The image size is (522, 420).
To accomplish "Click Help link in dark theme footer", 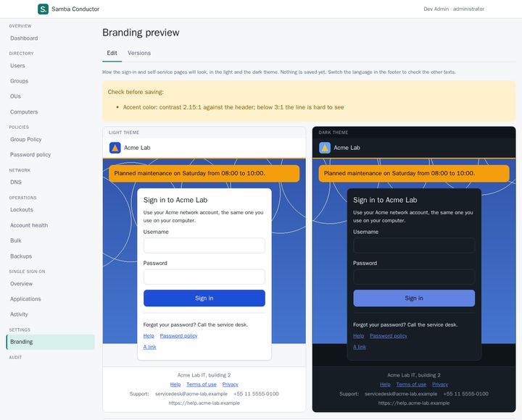I will pyautogui.click(x=385, y=385).
